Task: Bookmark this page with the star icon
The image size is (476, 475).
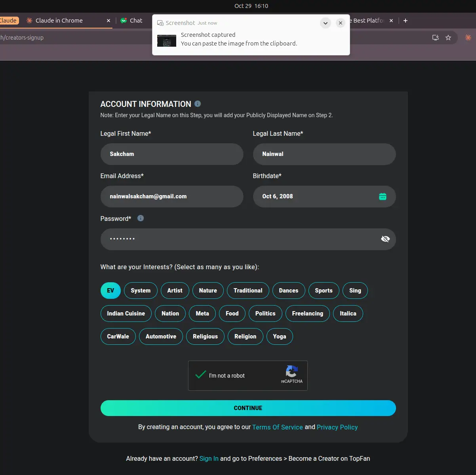Action: coord(448,38)
